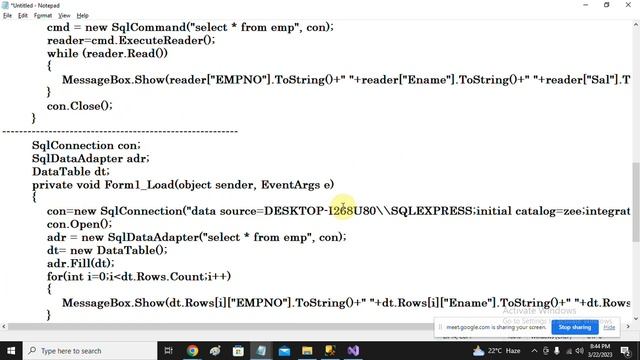Switch to Notepad taskbar icon

(x=261, y=351)
